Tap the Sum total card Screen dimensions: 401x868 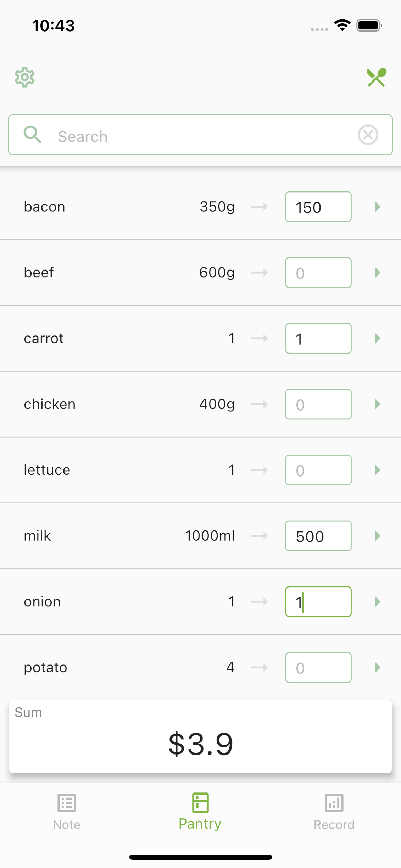tap(200, 736)
